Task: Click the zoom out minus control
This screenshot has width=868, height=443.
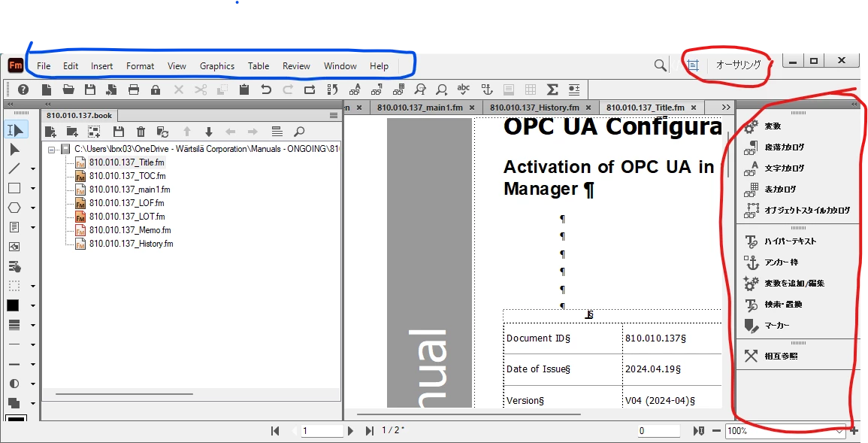Action: click(716, 431)
